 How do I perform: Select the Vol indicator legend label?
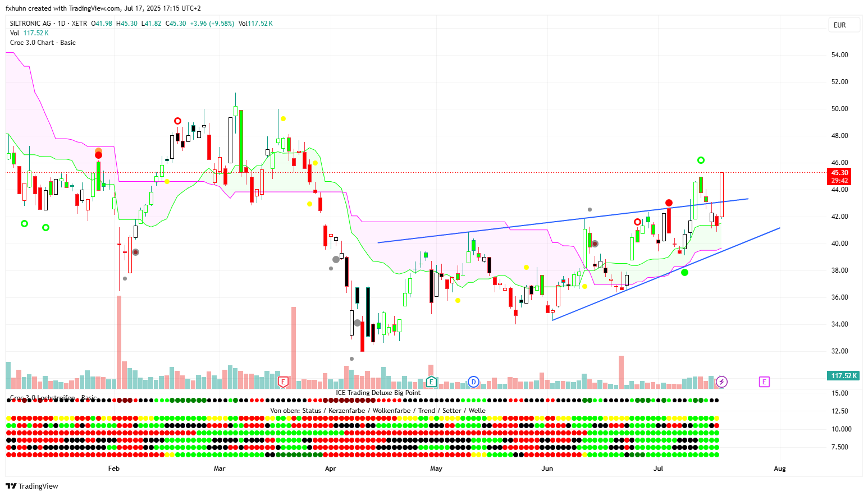click(15, 33)
